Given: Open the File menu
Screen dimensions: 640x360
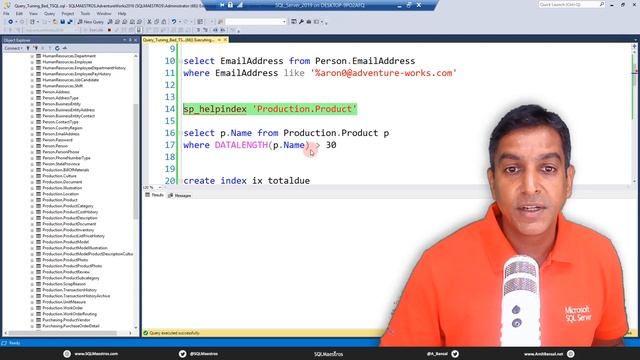Looking at the screenshot, I should pyautogui.click(x=6, y=13).
